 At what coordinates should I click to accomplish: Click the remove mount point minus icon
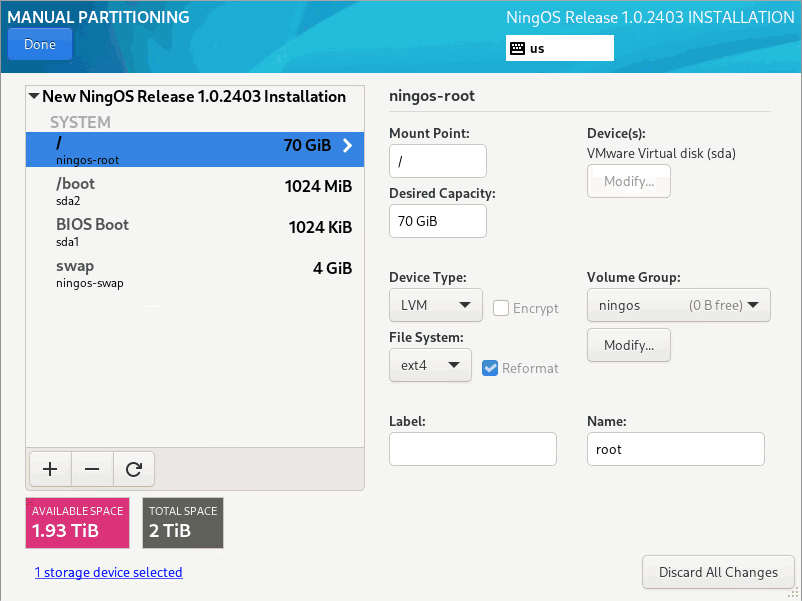[92, 469]
